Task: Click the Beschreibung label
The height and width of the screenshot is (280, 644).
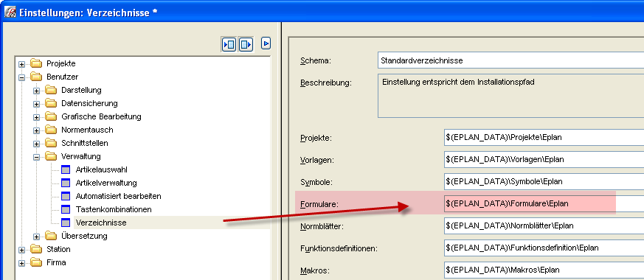Action: tap(326, 83)
